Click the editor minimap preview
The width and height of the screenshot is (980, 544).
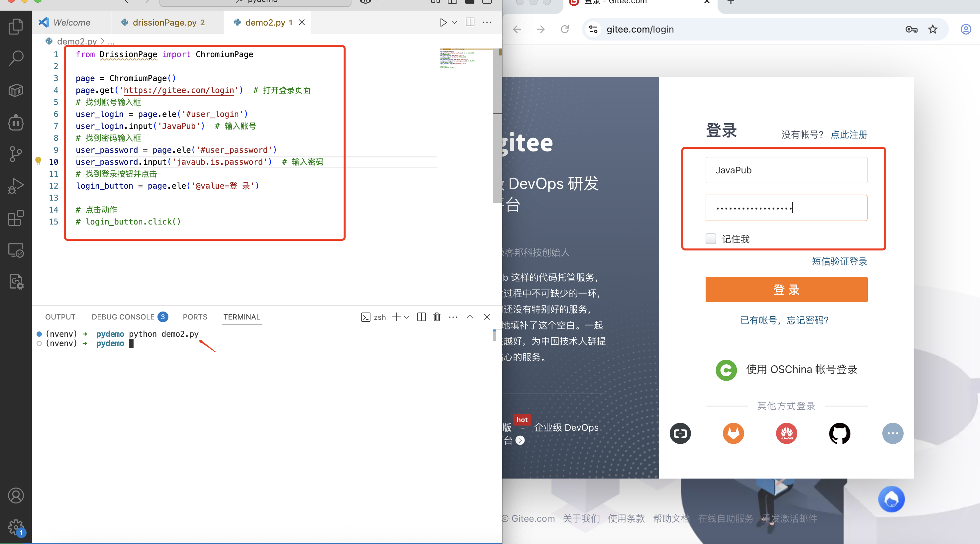click(458, 59)
